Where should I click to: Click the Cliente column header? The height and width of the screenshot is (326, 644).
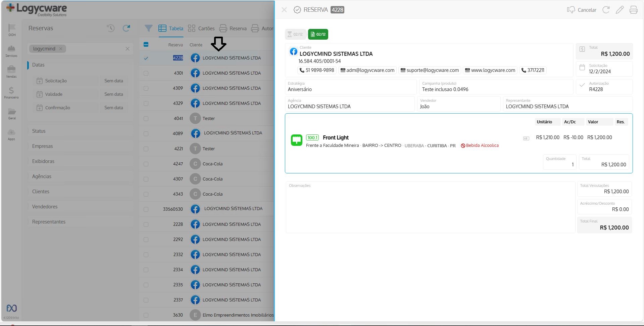tap(196, 45)
